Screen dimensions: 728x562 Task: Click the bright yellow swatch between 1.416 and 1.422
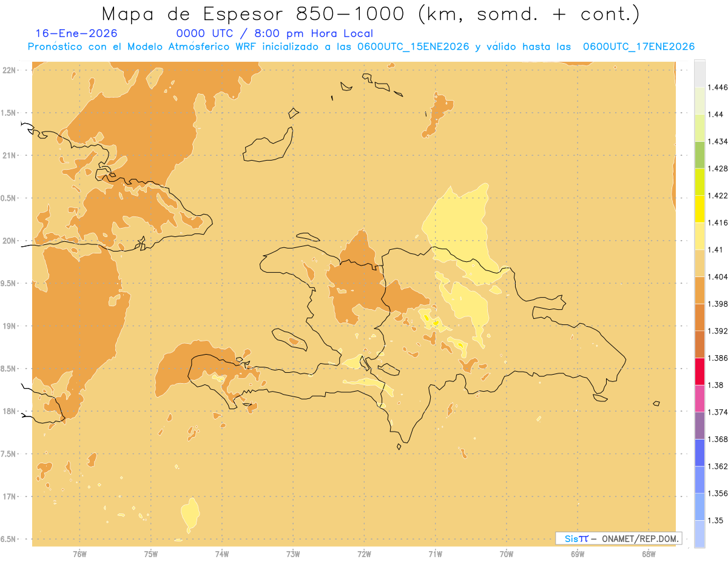click(x=699, y=209)
